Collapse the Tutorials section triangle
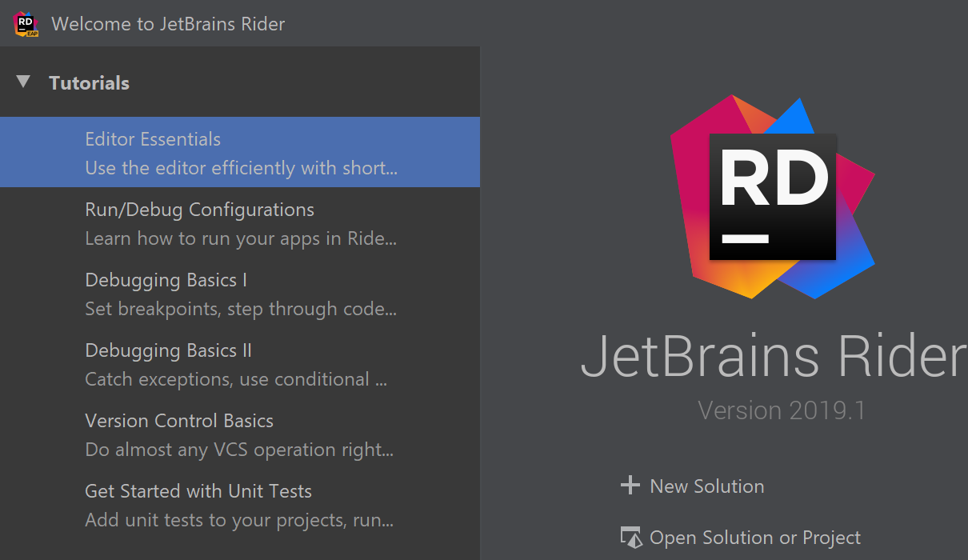This screenshot has height=560, width=968. click(x=23, y=82)
